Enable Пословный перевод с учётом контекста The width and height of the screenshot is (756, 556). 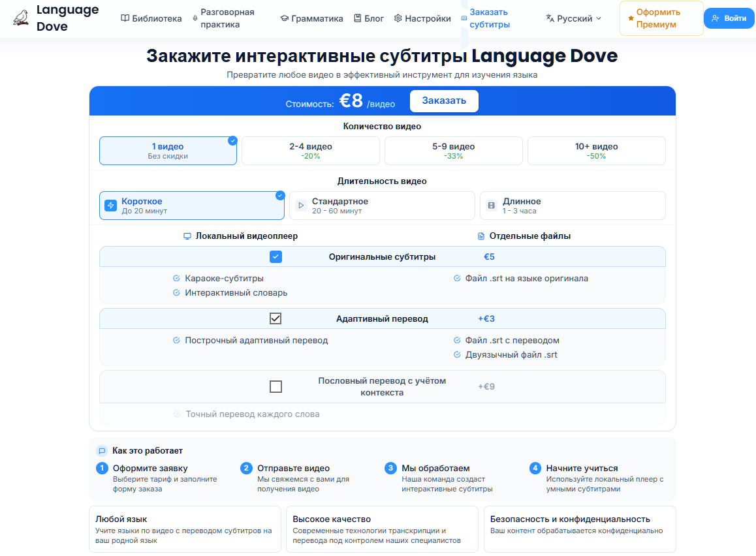tap(276, 386)
